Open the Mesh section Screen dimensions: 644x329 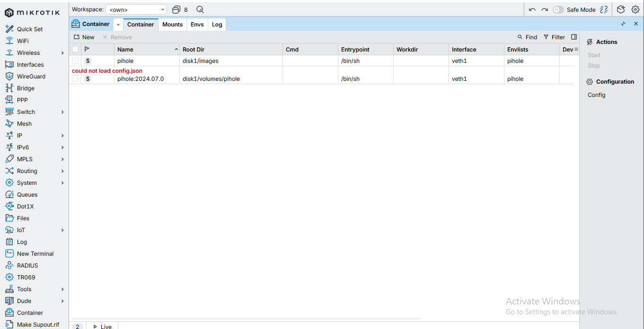(x=24, y=123)
